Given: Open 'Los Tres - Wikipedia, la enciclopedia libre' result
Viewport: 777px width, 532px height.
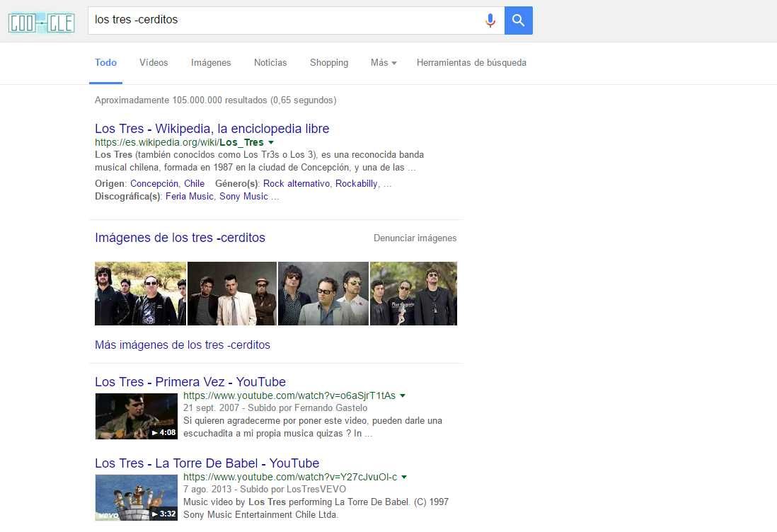Looking at the screenshot, I should [212, 129].
